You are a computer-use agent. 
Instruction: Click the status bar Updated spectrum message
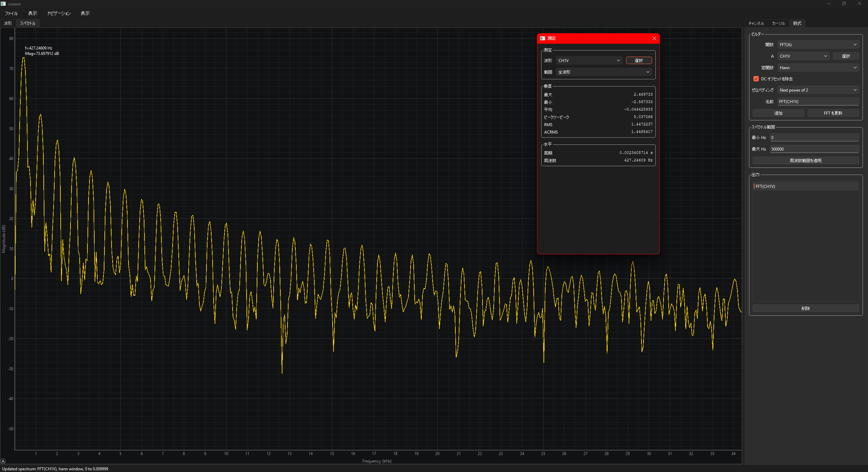click(55, 469)
